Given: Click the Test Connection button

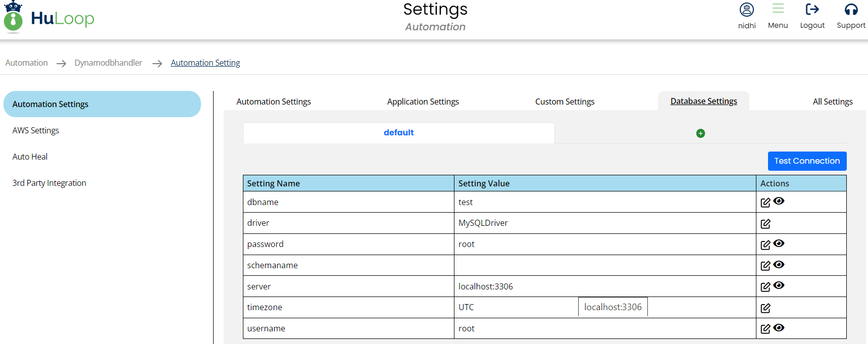Looking at the screenshot, I should point(807,161).
